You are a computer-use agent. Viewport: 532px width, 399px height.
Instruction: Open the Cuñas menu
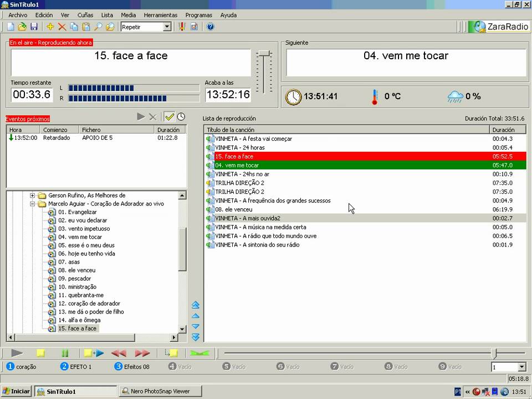(85, 15)
